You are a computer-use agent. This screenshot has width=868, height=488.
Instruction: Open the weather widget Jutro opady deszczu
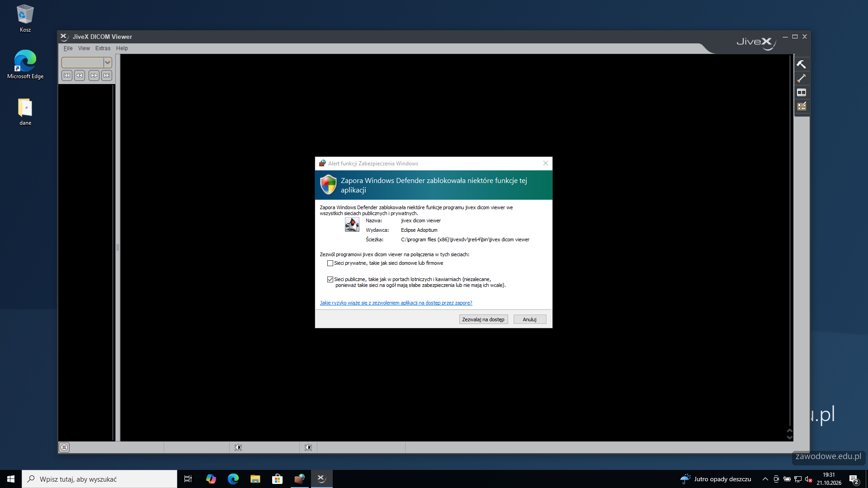(x=716, y=479)
